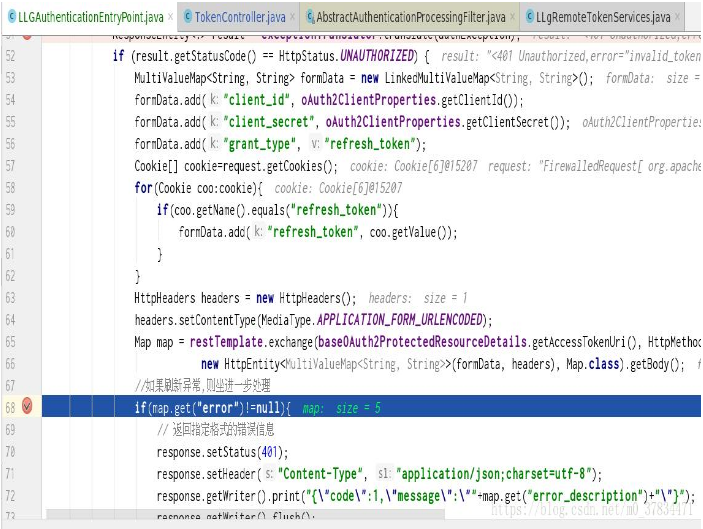The width and height of the screenshot is (703, 529).
Task: Click the APPLICATION_FORM_URLENCODED constant
Action: pyautogui.click(x=400, y=320)
